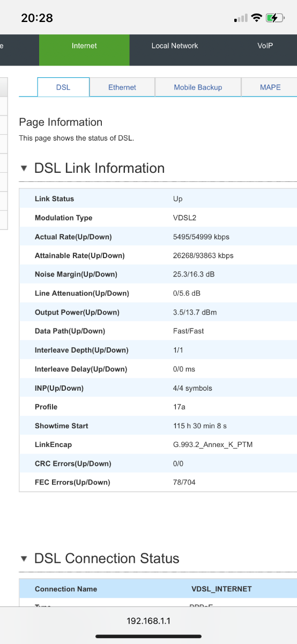Screen dimensions: 297x644
Task: Collapse the DSL Link Information section
Action: tap(23, 169)
